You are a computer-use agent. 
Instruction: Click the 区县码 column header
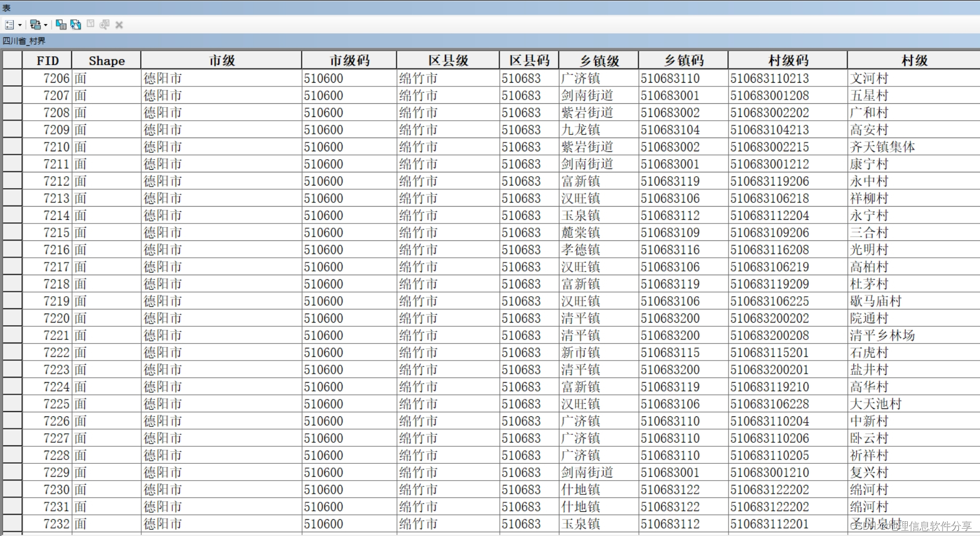529,61
